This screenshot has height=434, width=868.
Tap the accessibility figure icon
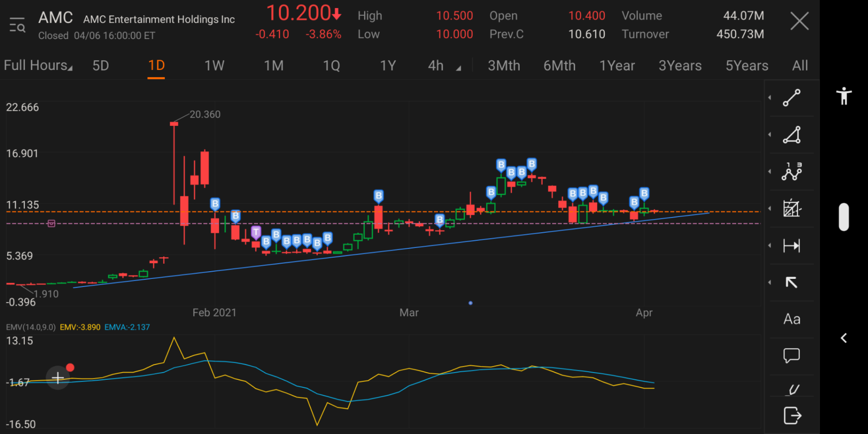[844, 96]
